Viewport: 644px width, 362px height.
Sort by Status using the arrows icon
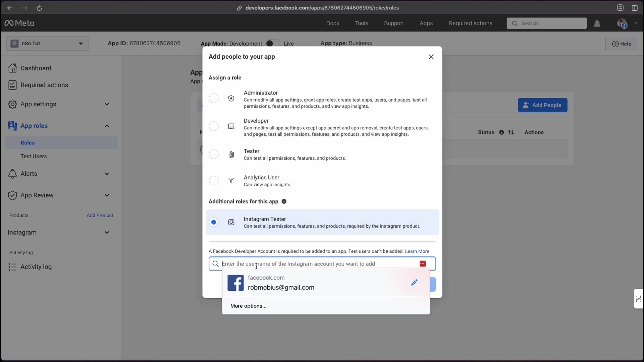[511, 132]
